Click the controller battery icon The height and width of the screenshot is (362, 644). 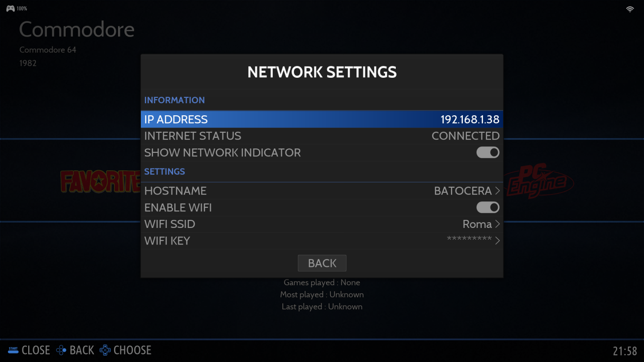click(10, 8)
